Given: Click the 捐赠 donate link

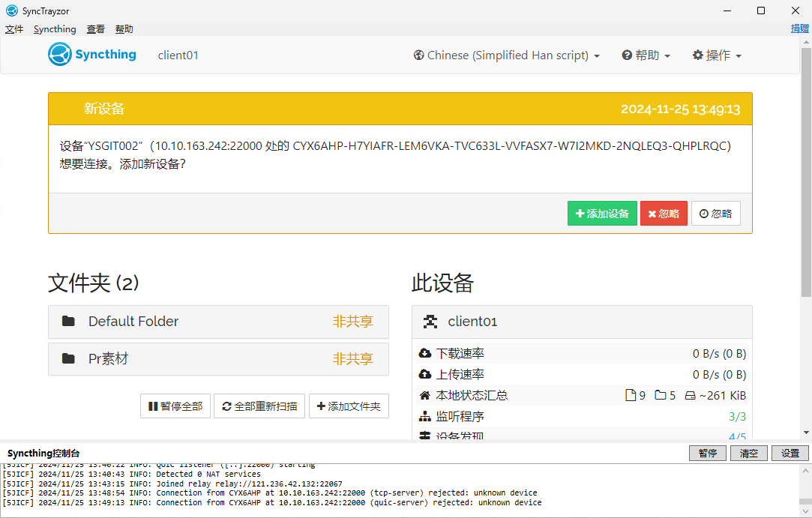Looking at the screenshot, I should click(x=799, y=28).
